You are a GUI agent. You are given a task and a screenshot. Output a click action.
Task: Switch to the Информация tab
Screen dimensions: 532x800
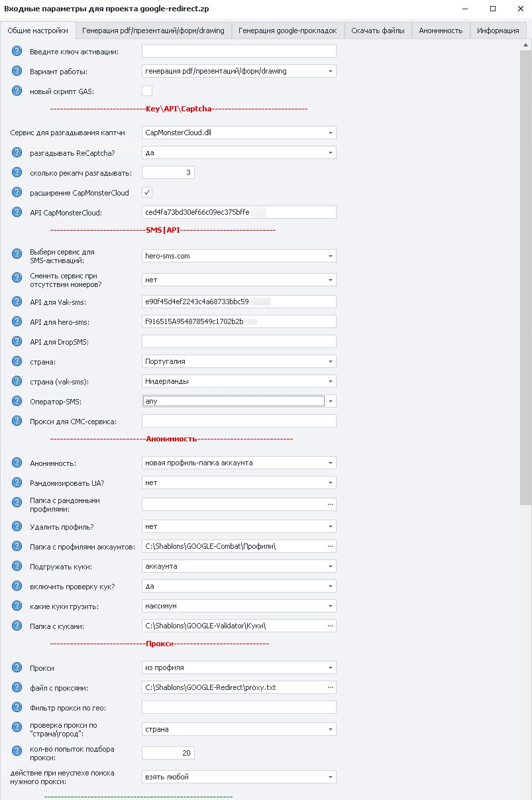coord(498,30)
